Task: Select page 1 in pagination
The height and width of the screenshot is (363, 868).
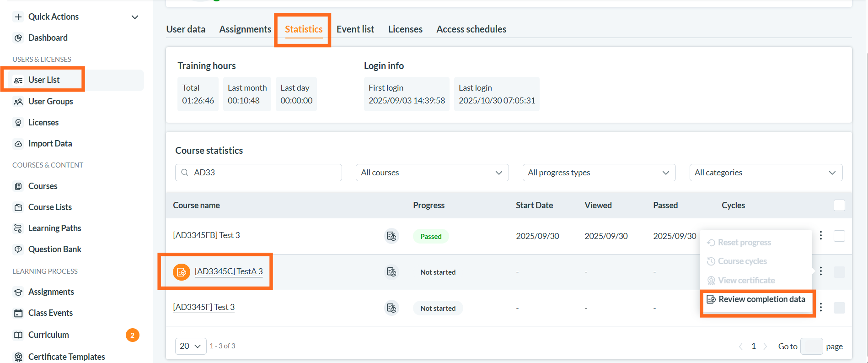Action: coord(754,346)
